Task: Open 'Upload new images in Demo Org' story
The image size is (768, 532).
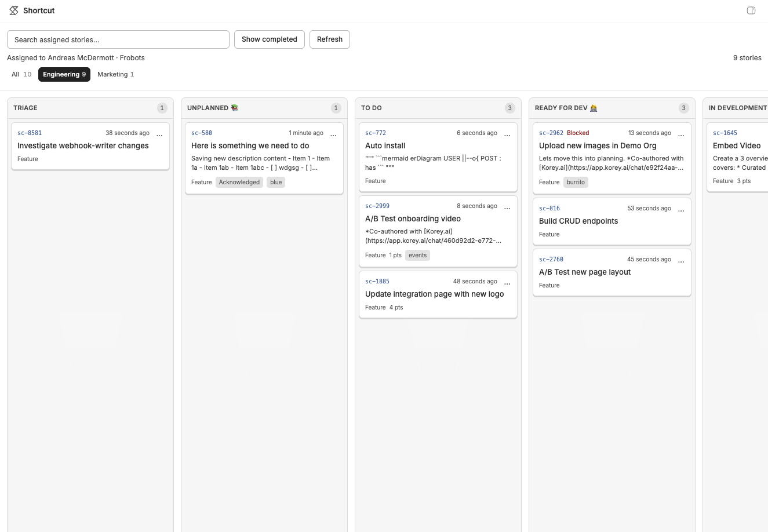Action: pyautogui.click(x=598, y=145)
